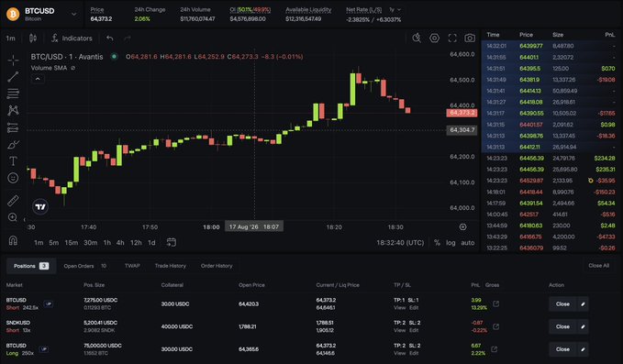Click the Close All positions button
623x364 pixels.
(598, 266)
